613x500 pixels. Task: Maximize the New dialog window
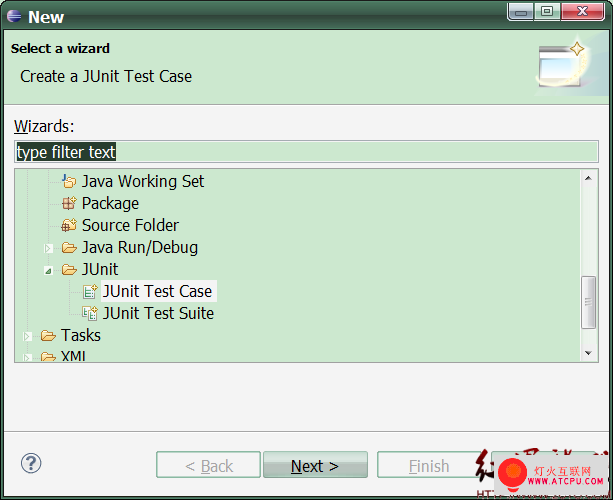pos(547,11)
